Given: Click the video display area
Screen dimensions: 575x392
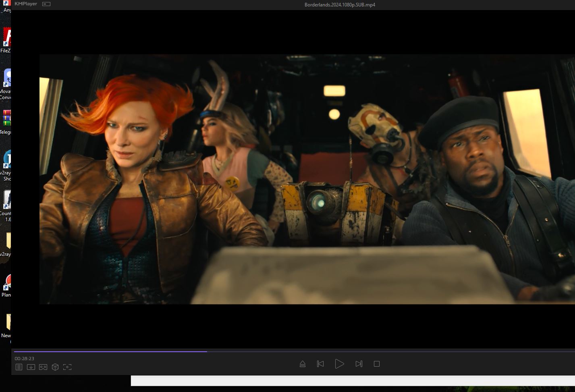Looking at the screenshot, I should point(306,179).
